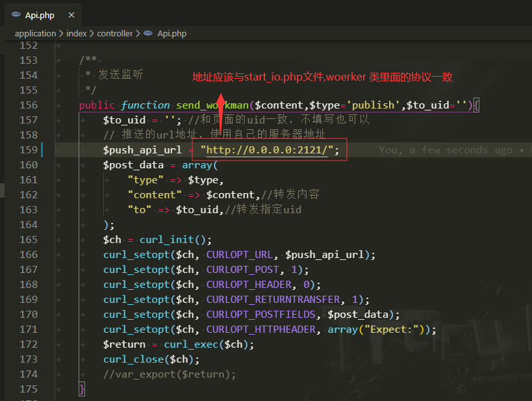Click the CURLOPT_POST constant
This screenshot has height=401, width=532.
(242, 270)
